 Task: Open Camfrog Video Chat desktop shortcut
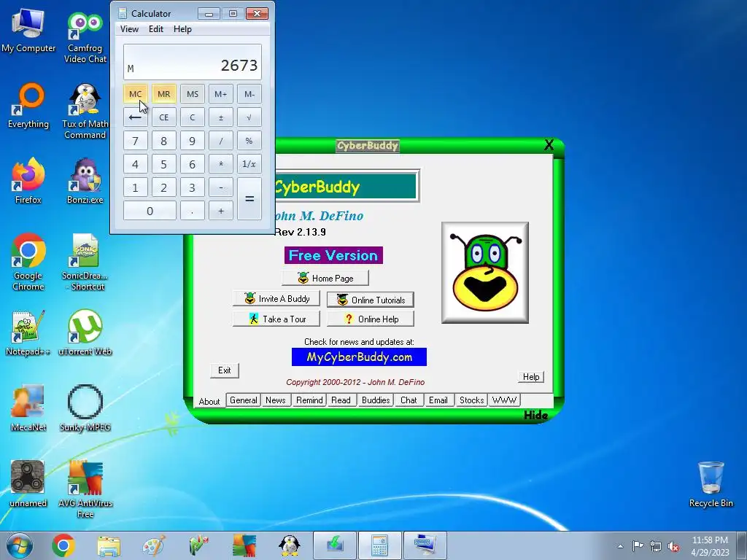point(85,37)
